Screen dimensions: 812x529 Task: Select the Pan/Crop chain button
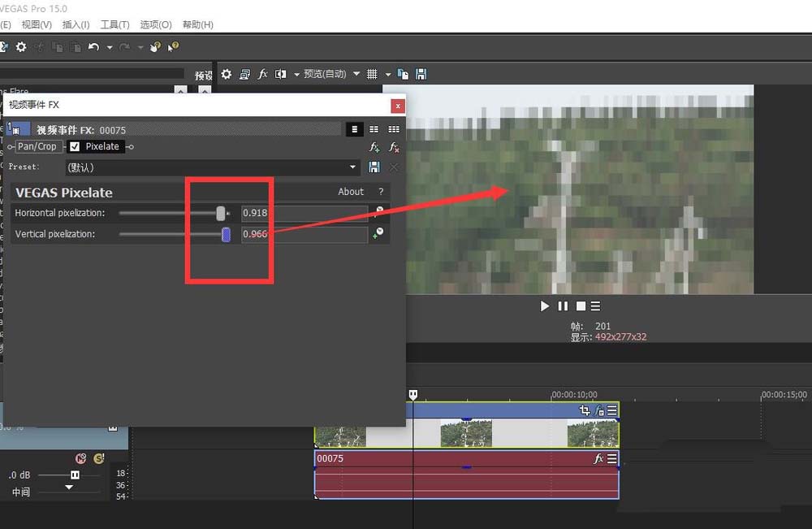(37, 146)
